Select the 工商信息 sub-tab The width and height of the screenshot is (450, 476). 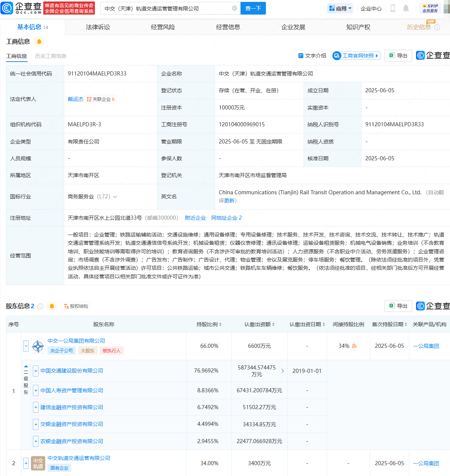point(16,56)
